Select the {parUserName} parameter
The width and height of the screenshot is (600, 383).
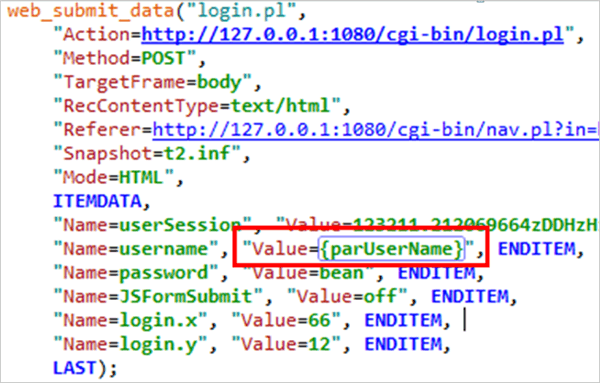392,249
